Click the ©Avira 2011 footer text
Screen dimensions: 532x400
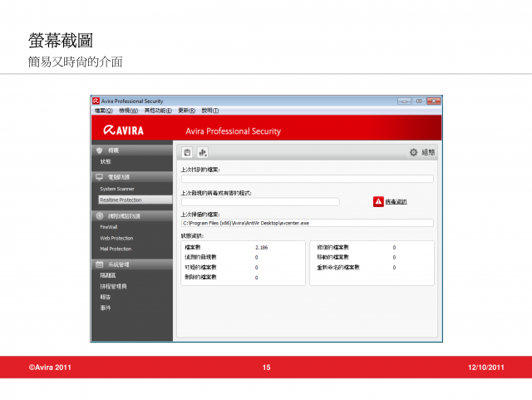(50, 367)
